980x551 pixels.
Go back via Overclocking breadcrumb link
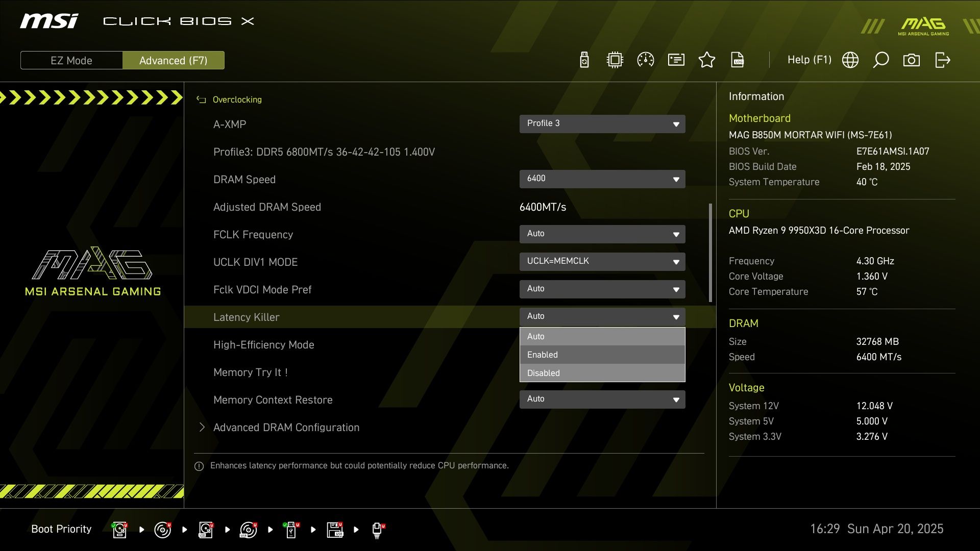click(x=236, y=99)
